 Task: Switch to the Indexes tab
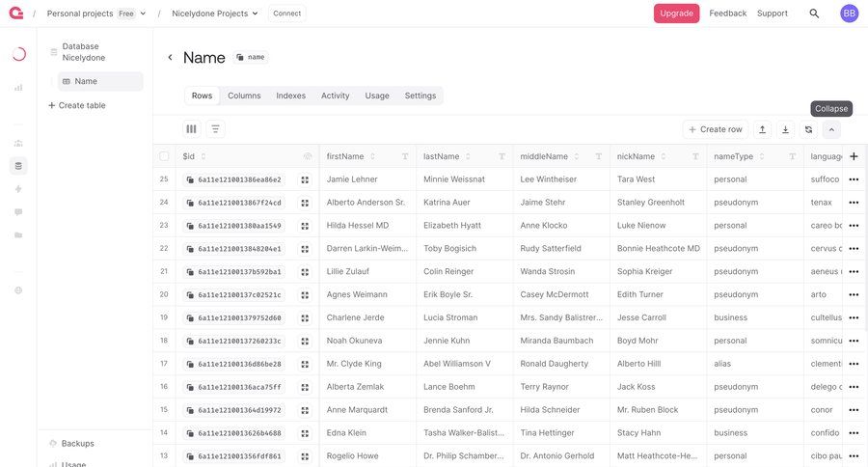(290, 96)
